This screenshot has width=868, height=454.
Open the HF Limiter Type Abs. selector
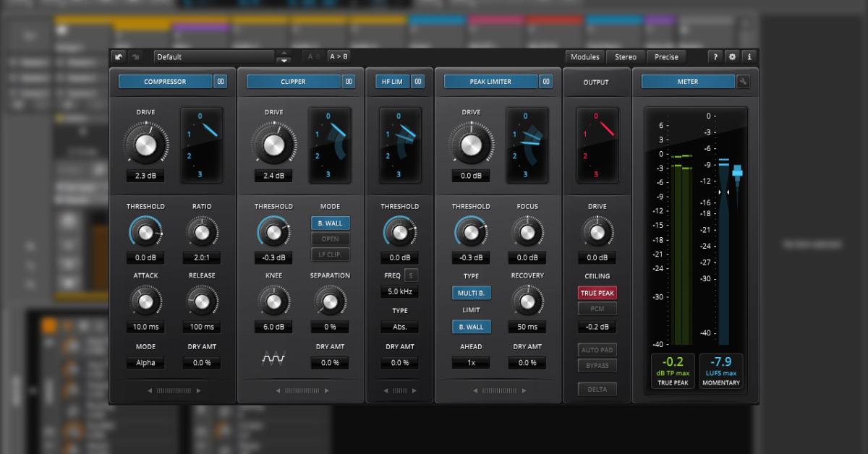400,327
